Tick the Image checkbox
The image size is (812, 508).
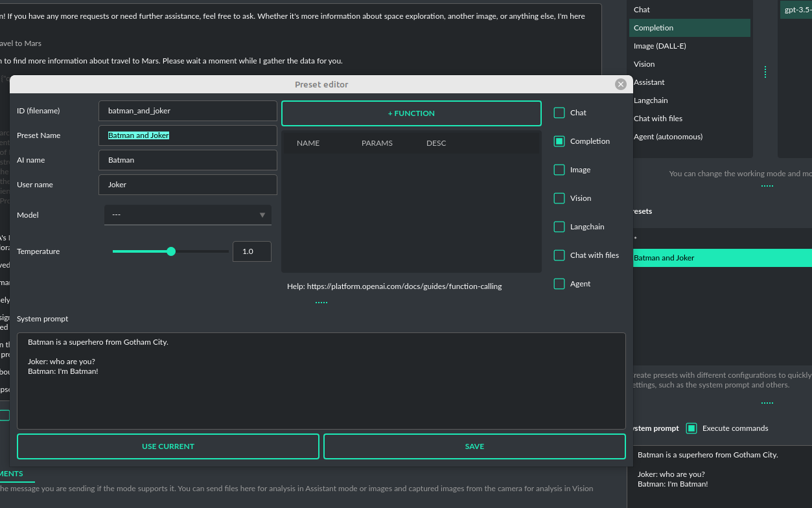pyautogui.click(x=559, y=170)
